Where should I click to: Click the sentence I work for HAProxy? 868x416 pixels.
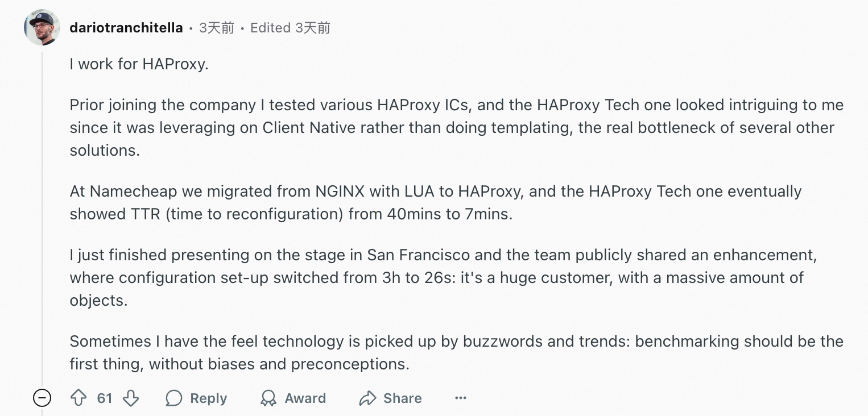(139, 64)
